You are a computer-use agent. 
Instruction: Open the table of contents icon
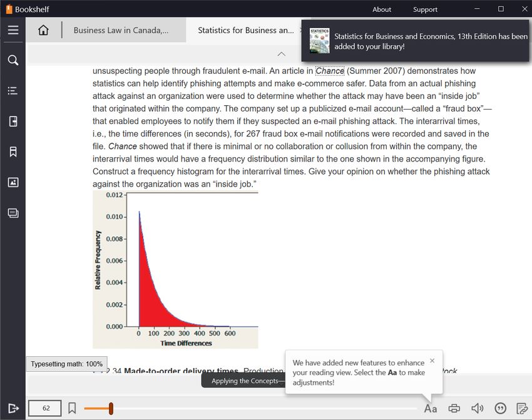13,91
